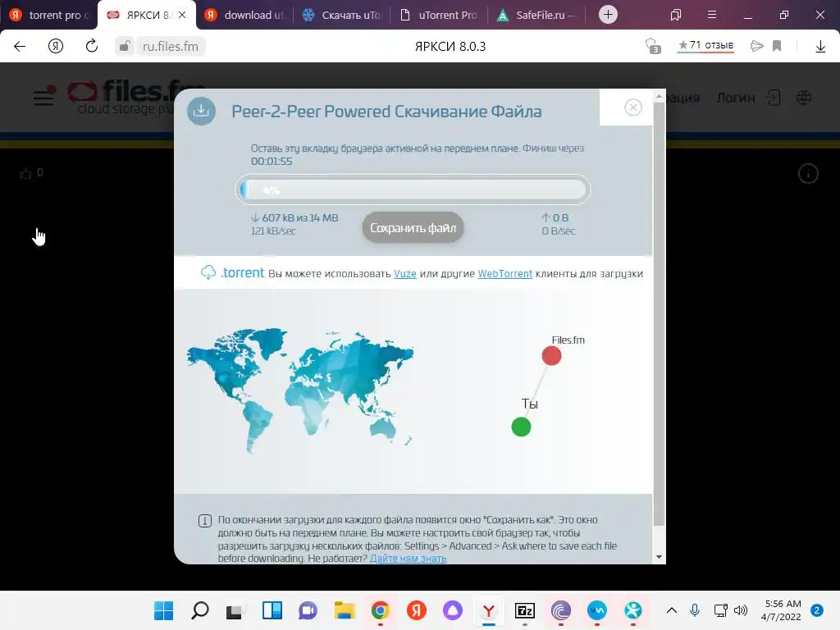The image size is (840, 630).
Task: Open the purple Alice assistant taskbar icon
Action: coord(453,610)
